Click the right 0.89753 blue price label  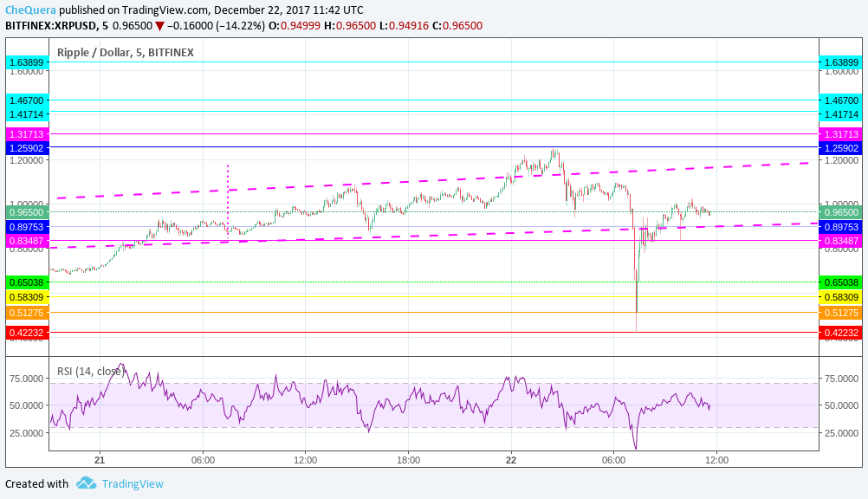841,226
